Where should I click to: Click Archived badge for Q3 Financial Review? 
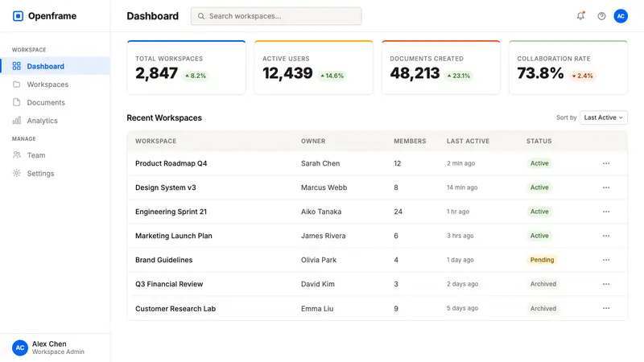(543, 284)
